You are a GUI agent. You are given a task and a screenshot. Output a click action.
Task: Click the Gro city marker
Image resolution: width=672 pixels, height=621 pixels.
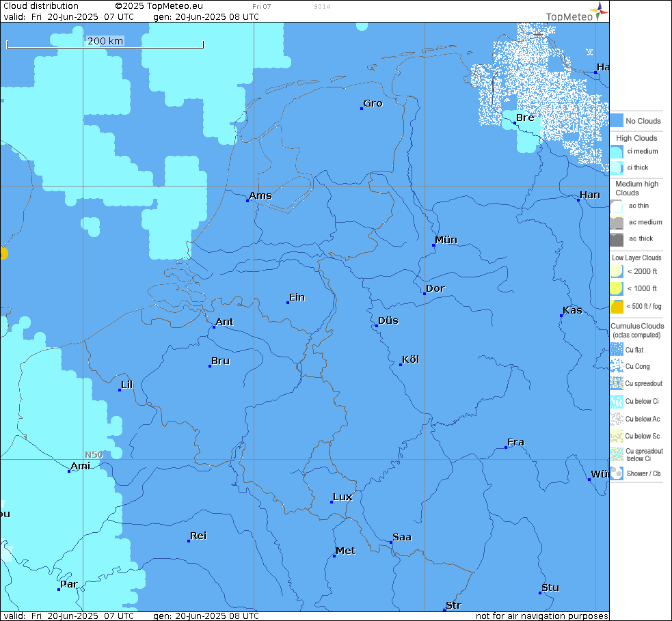361,109
